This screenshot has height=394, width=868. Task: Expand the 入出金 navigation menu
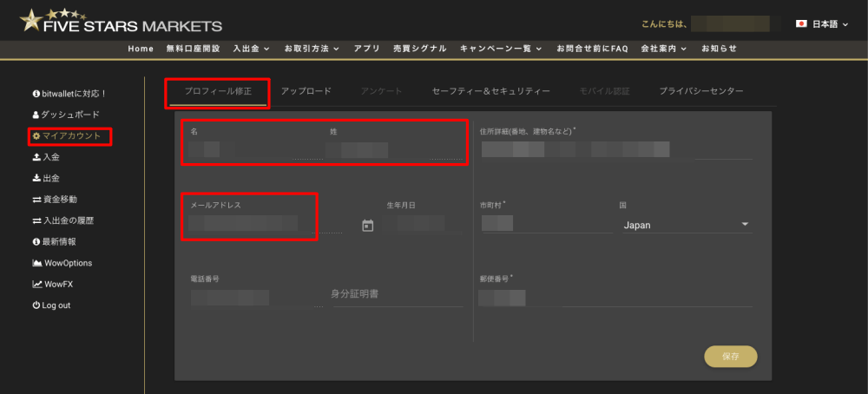pos(251,49)
